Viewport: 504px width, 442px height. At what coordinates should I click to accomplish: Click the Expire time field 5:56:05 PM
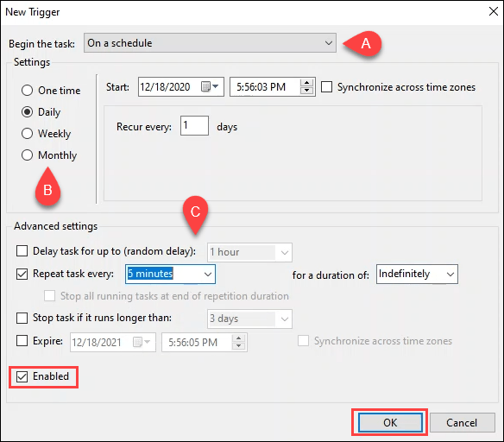(205, 342)
